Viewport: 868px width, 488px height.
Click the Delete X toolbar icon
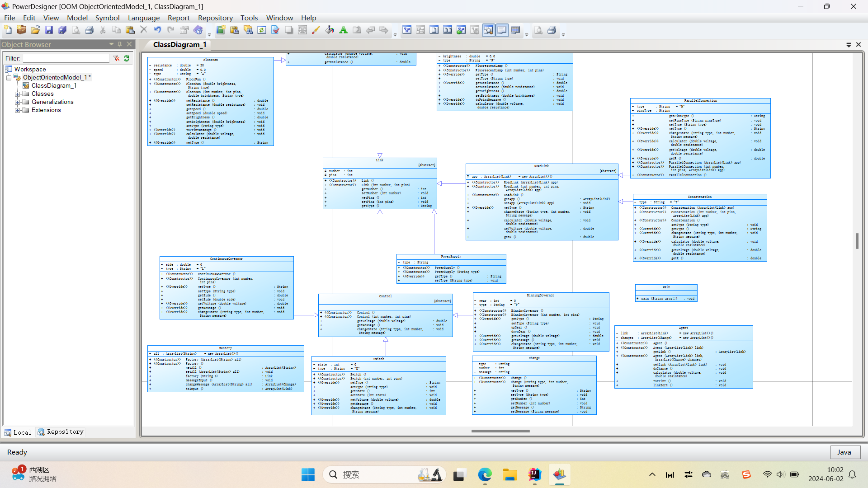(x=144, y=30)
